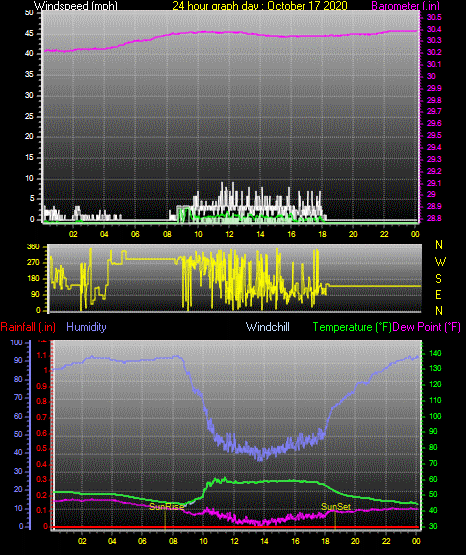Click the "24 hour graph day : October 17 2020" title
Image resolution: width=466 pixels, height=555 pixels.
(260, 5)
